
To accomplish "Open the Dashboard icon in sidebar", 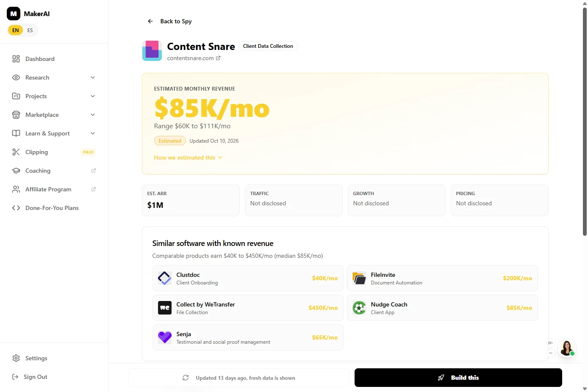I will tap(16, 59).
